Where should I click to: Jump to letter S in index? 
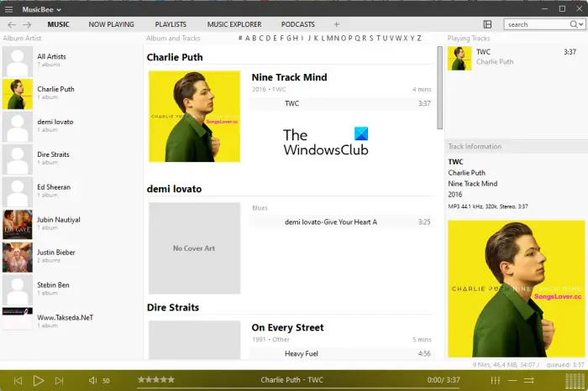point(371,39)
